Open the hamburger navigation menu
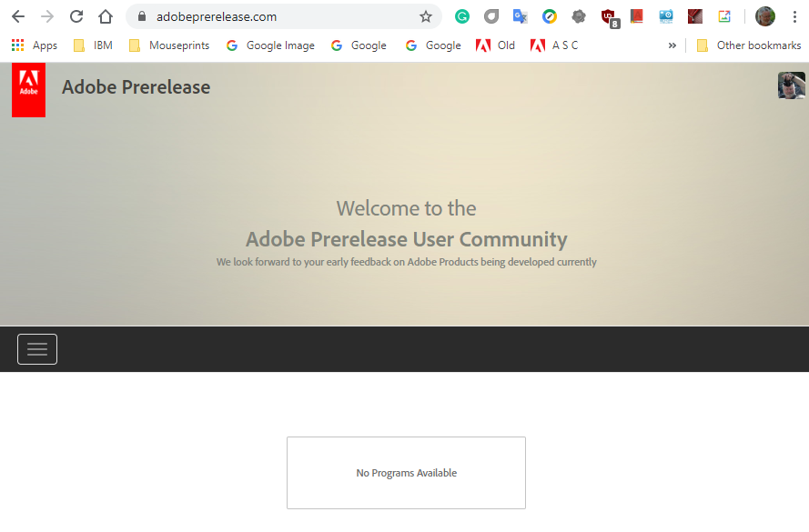This screenshot has height=532, width=809. tap(37, 349)
